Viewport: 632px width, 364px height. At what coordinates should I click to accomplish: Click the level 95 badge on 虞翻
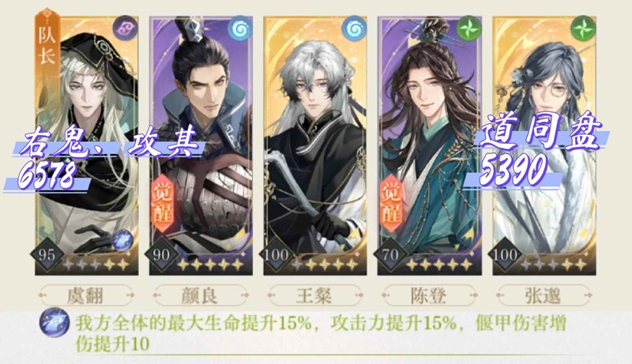[47, 255]
